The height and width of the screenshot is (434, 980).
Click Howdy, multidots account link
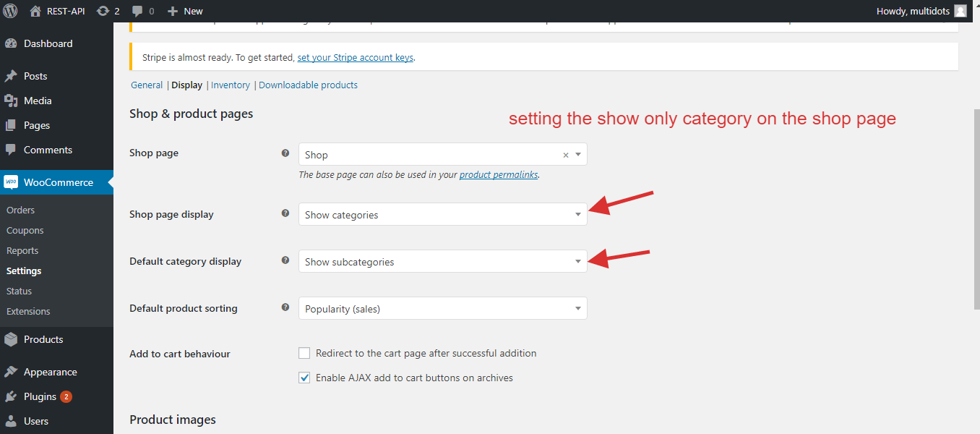click(x=913, y=11)
